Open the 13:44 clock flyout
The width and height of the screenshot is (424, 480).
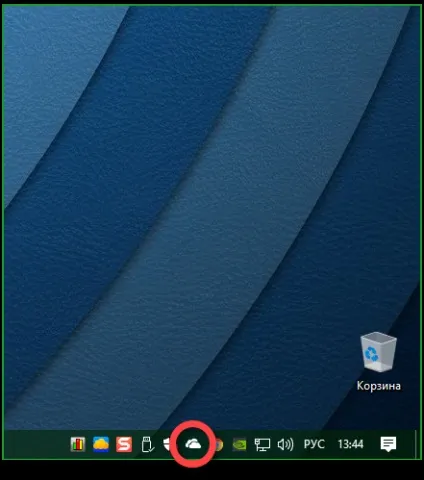point(350,444)
